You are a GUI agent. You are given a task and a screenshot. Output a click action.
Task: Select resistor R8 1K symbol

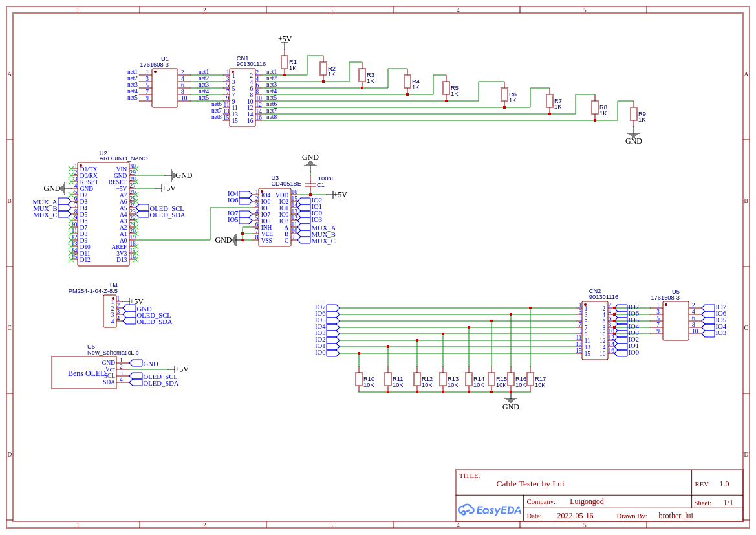coord(595,107)
